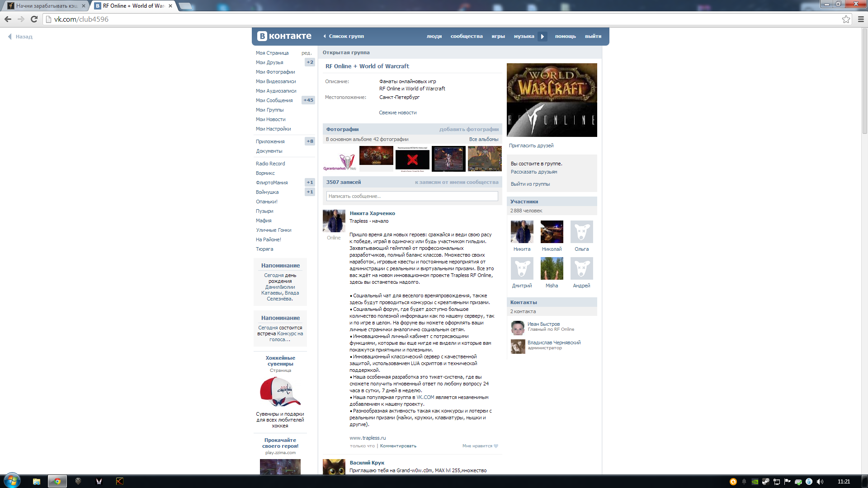Open the 'Хоккейные сувениры' ad cap image
Viewport: 868px width, 488px height.
280,392
